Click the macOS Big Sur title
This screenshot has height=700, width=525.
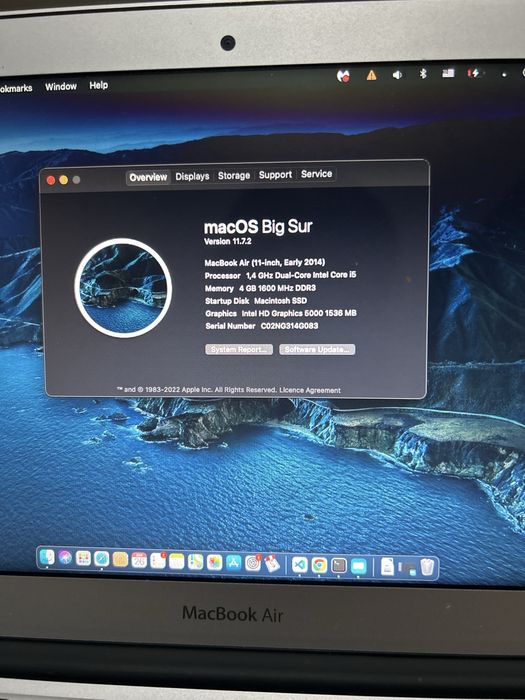(x=258, y=227)
